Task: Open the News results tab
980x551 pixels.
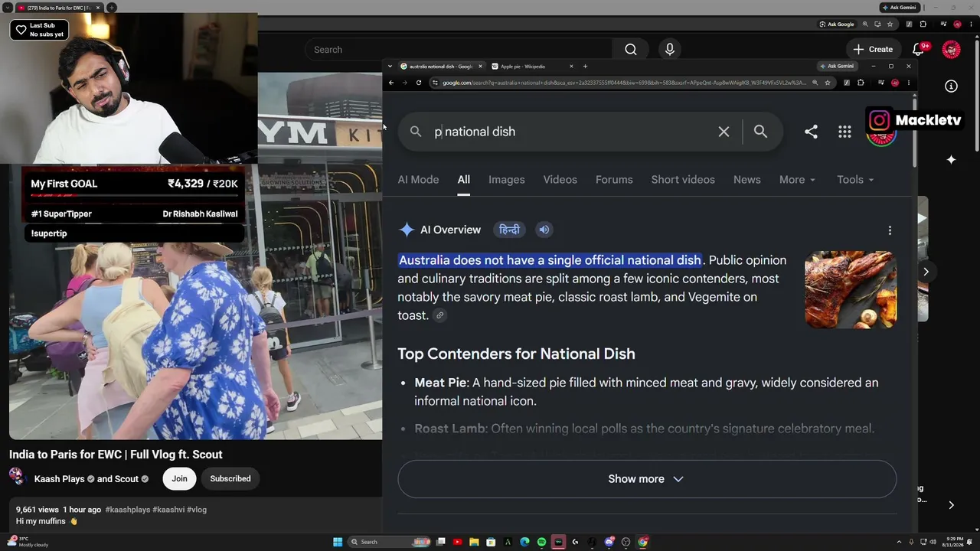Action: [x=747, y=180]
